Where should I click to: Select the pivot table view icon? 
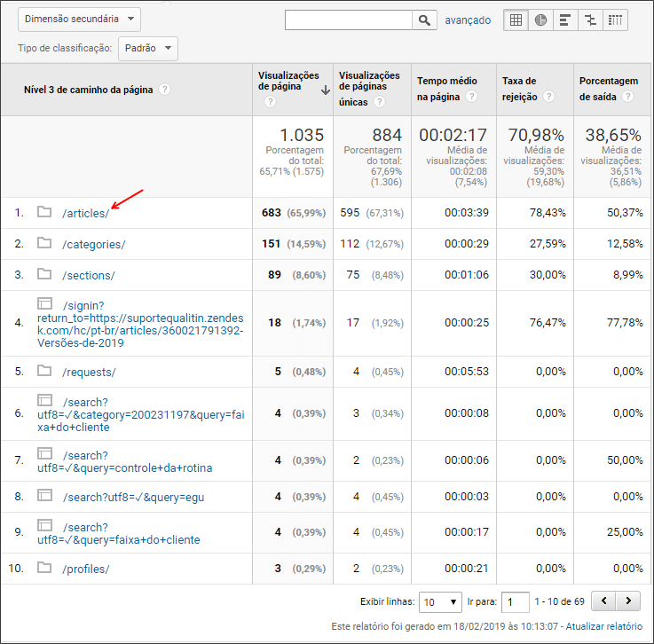615,20
